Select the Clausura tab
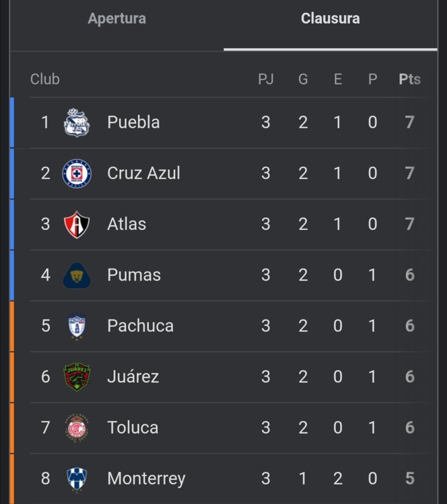 330,19
